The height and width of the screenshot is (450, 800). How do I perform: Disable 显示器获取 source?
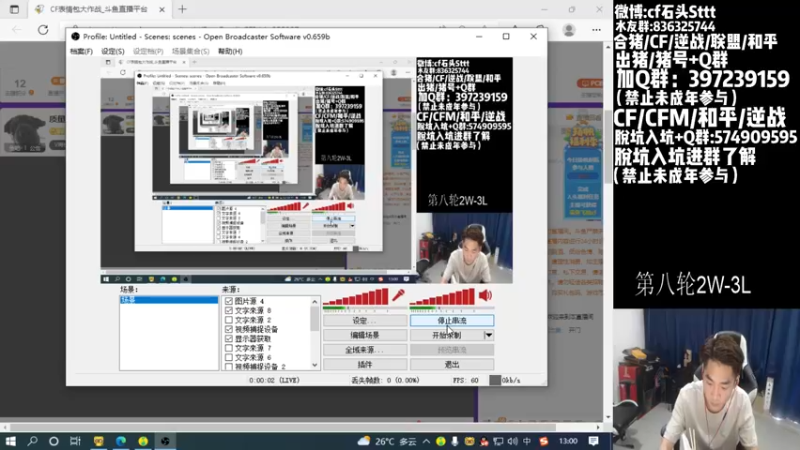pyautogui.click(x=229, y=338)
